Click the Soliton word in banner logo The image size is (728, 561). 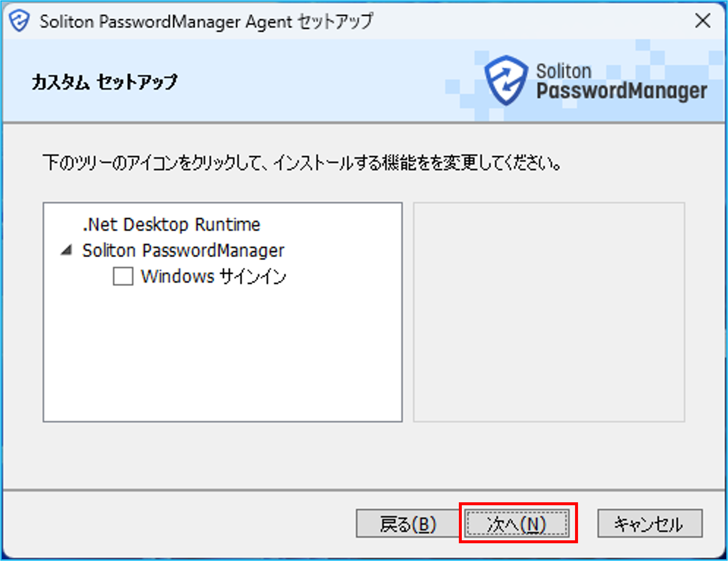pyautogui.click(x=564, y=71)
